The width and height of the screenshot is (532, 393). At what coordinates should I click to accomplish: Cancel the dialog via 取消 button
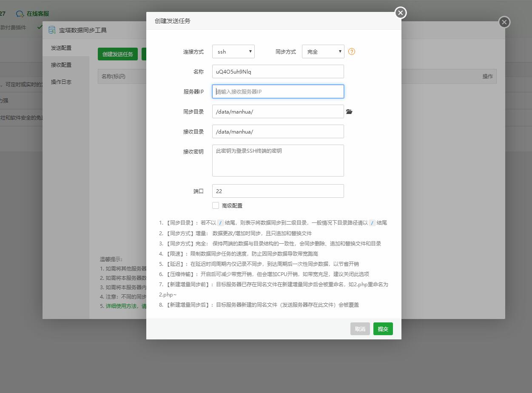tap(360, 329)
